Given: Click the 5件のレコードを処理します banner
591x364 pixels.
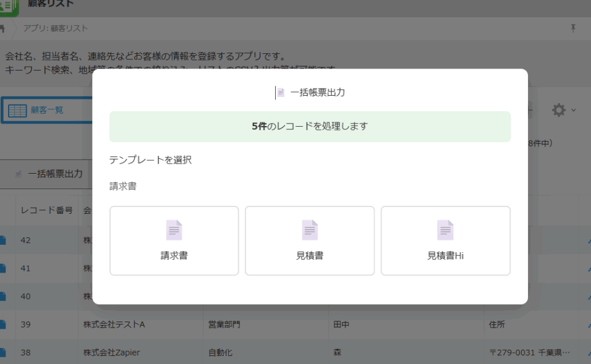Looking at the screenshot, I should [x=310, y=126].
